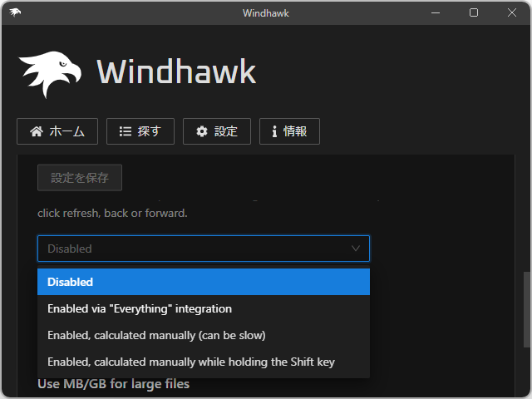The height and width of the screenshot is (399, 532).
Task: Collapse the Disabled combo box
Action: (x=204, y=249)
